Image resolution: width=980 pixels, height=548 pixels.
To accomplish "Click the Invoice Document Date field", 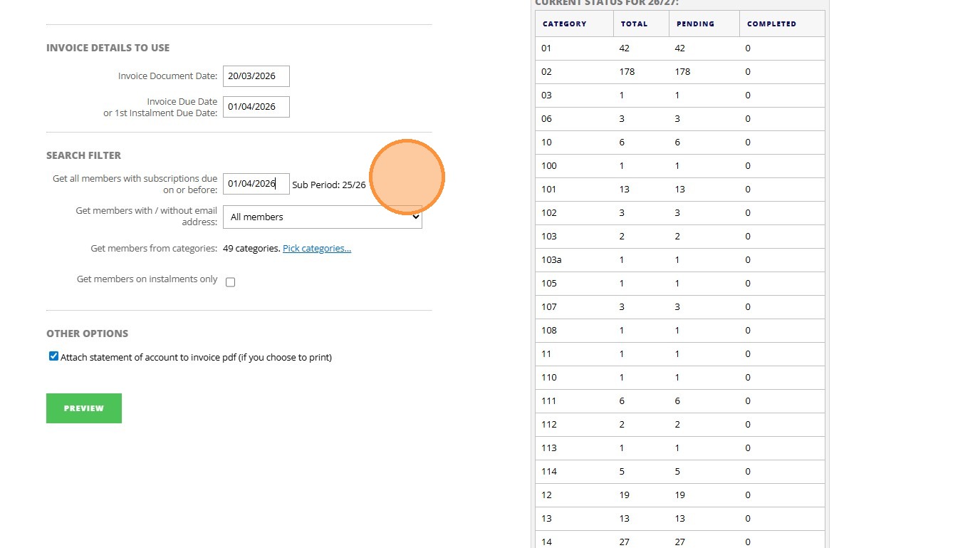I will pyautogui.click(x=256, y=76).
